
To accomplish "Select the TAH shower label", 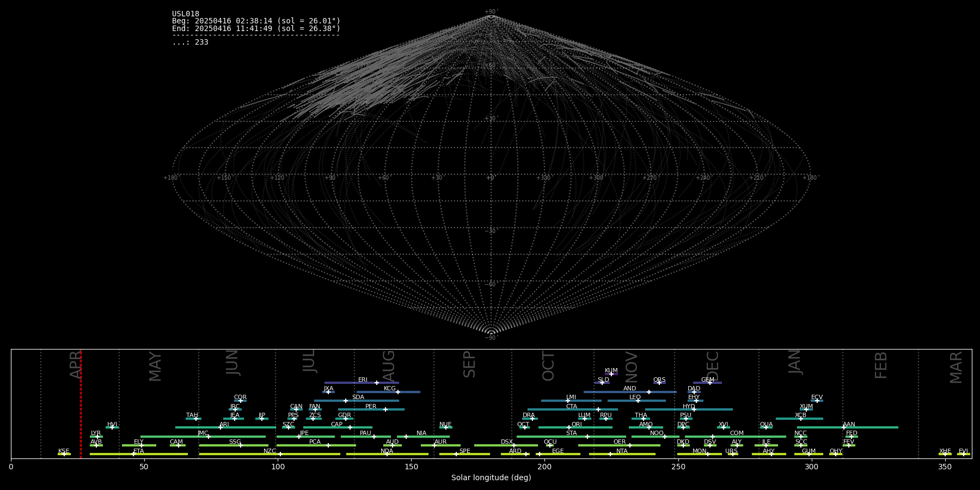I will 192,415.
